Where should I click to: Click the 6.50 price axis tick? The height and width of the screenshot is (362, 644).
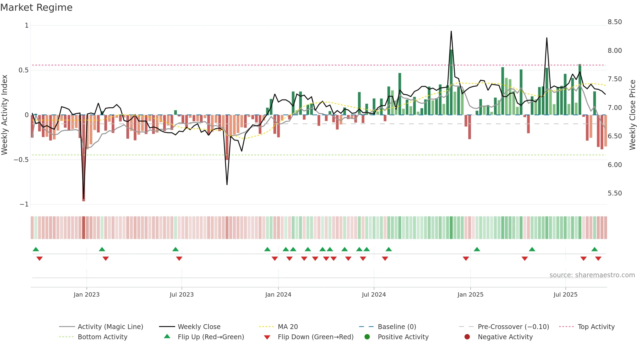(615, 136)
